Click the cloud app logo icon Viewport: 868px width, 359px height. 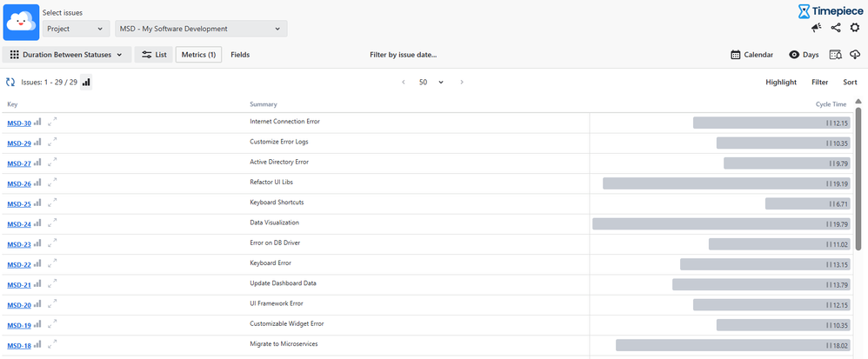point(21,22)
